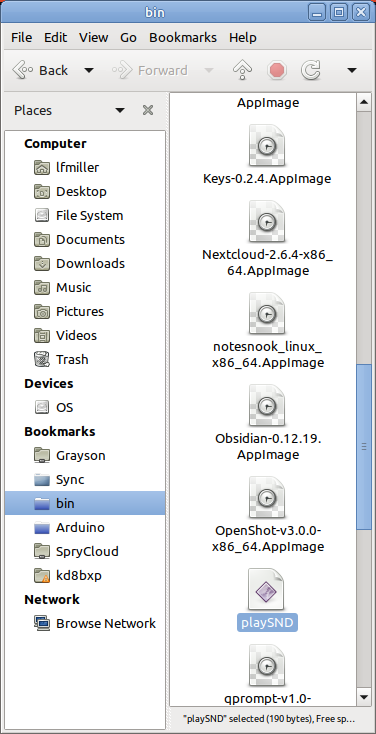Reload the current folder view

click(x=310, y=71)
